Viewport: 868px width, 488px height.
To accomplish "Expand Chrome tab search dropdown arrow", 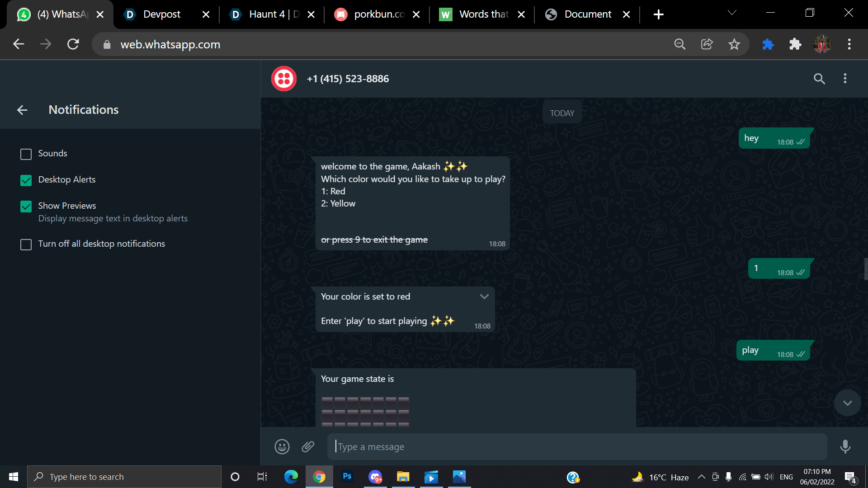I will (732, 13).
